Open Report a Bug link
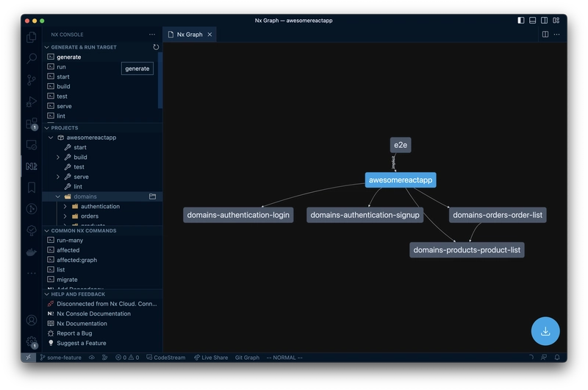The height and width of the screenshot is (390, 588). coord(102,333)
